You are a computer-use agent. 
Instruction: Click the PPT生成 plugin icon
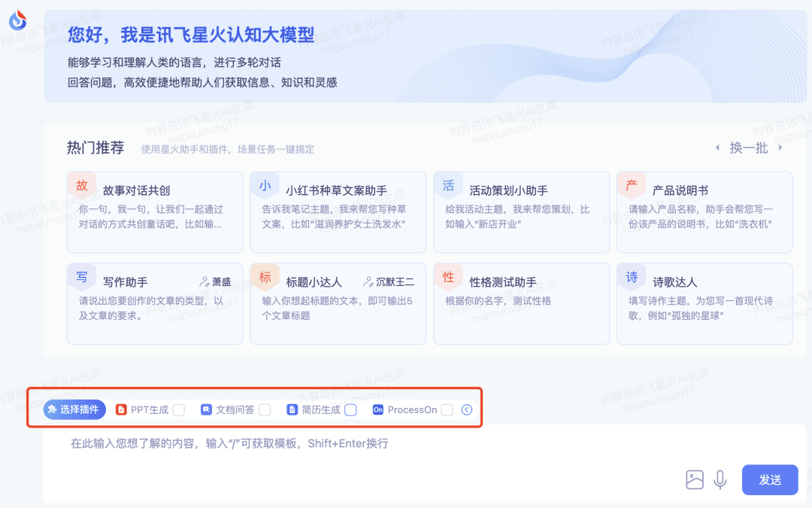tap(121, 409)
